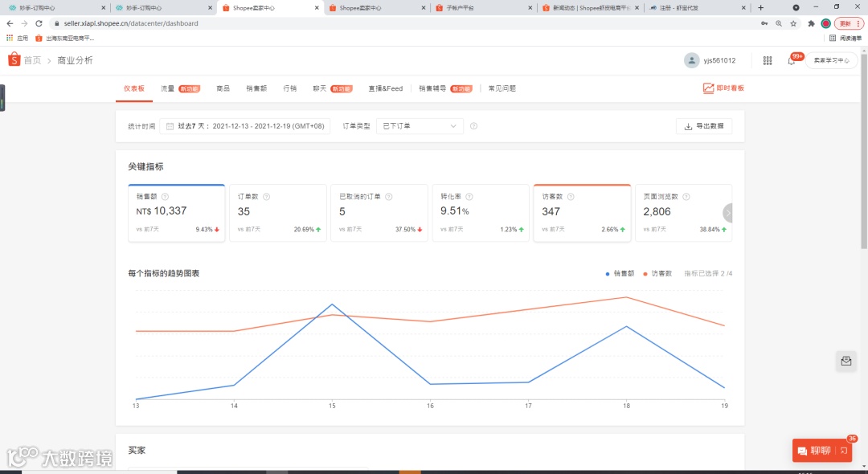The image size is (868, 474).
Task: Click the browser 更新 update button
Action: (x=849, y=23)
